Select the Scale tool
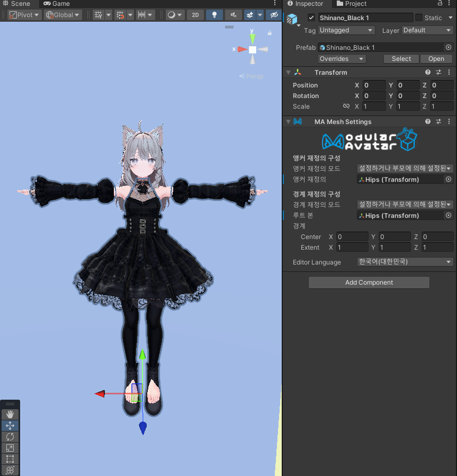The height and width of the screenshot is (476, 457). [10, 448]
